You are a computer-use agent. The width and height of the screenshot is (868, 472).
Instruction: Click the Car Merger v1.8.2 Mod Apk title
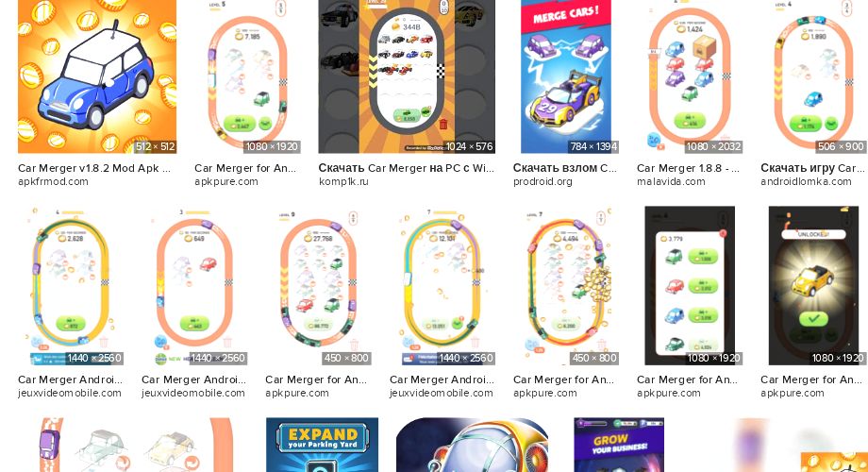click(x=94, y=168)
